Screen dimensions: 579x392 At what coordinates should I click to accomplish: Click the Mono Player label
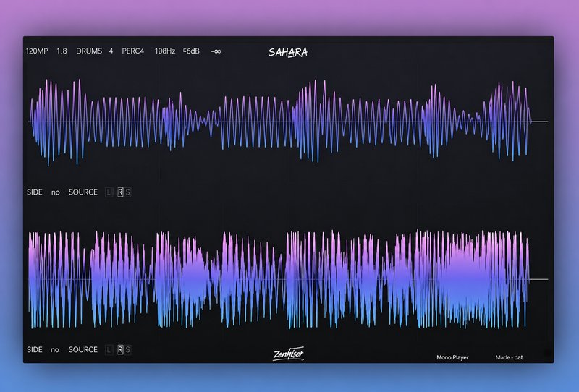[x=452, y=357]
